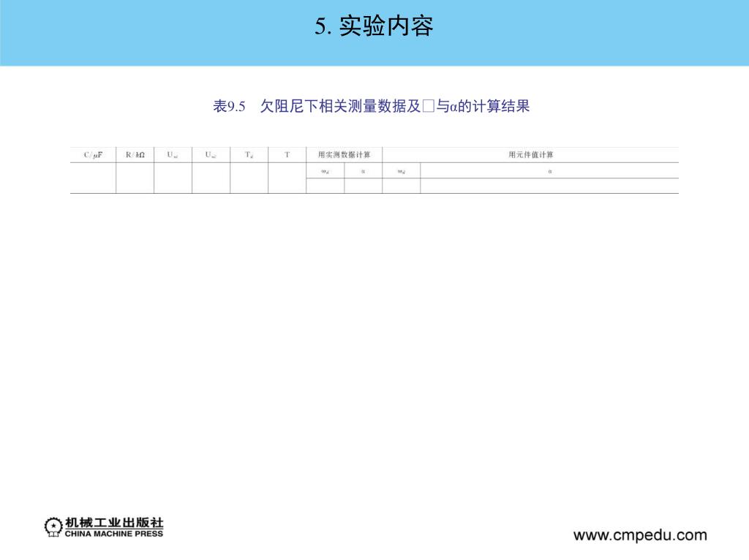Click the China Machine Press gear logo
The width and height of the screenshot is (749, 560).
[53, 527]
